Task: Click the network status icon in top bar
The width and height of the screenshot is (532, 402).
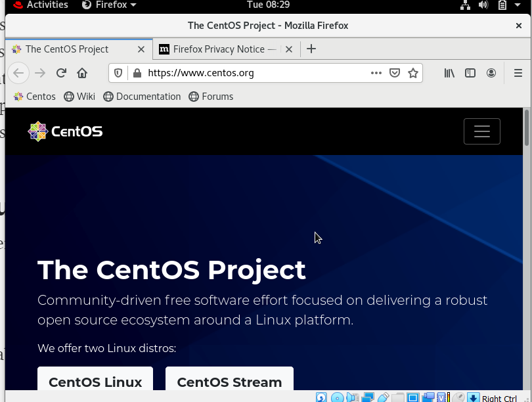Action: tap(465, 5)
